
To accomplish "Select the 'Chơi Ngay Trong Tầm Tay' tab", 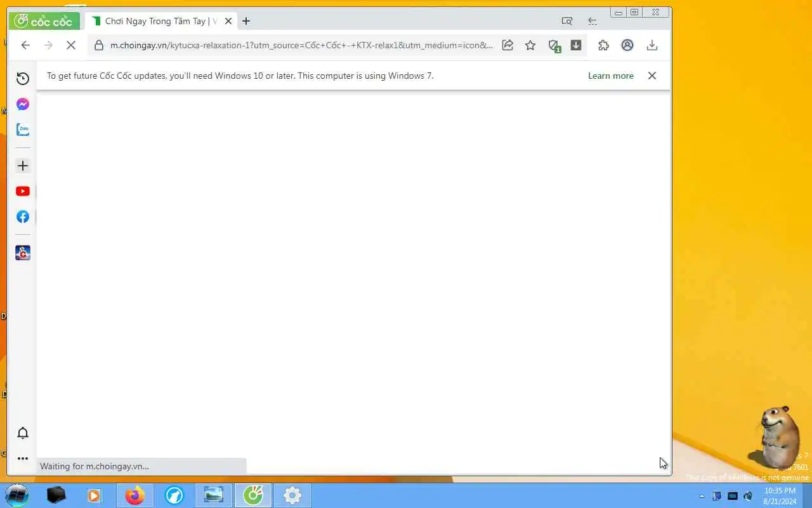I will [x=160, y=21].
